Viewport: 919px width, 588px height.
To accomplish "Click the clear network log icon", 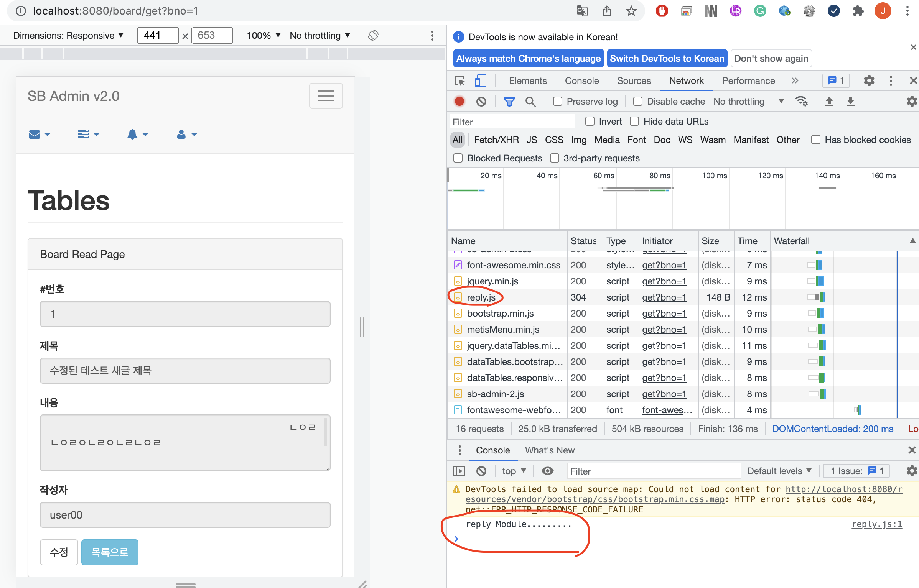I will tap(481, 101).
